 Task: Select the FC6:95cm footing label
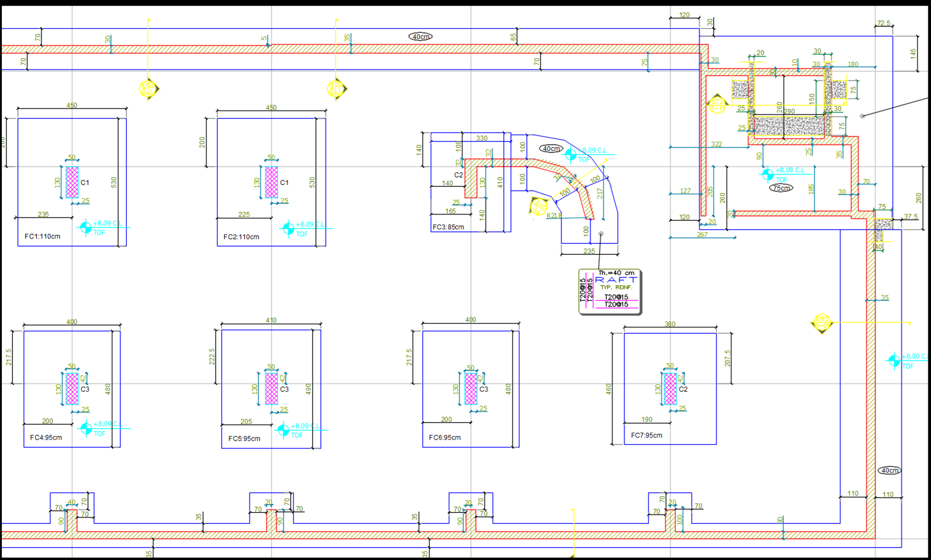(x=445, y=437)
